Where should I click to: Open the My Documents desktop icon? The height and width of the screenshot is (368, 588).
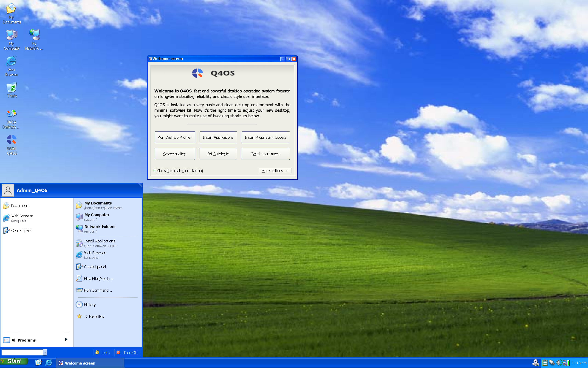click(x=11, y=13)
